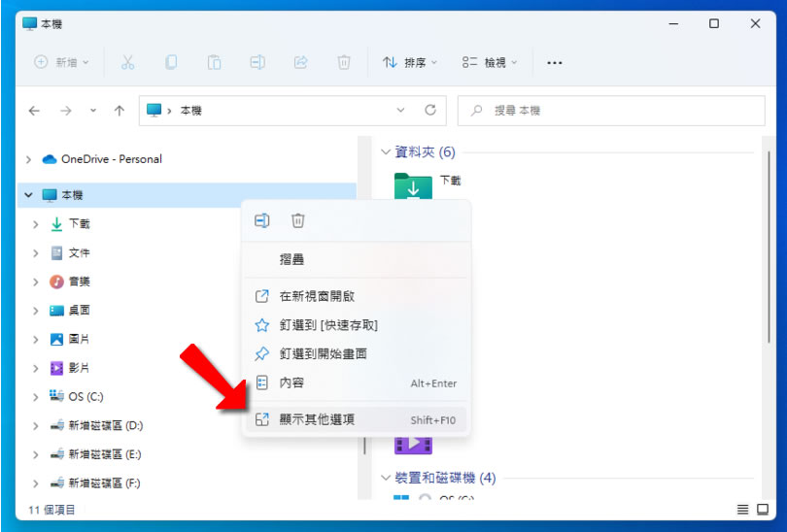
Task: Select 下載 in navigation pane
Action: [70, 224]
